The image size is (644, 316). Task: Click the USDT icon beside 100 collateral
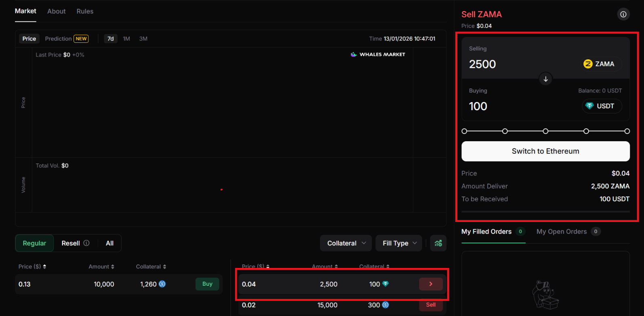385,284
